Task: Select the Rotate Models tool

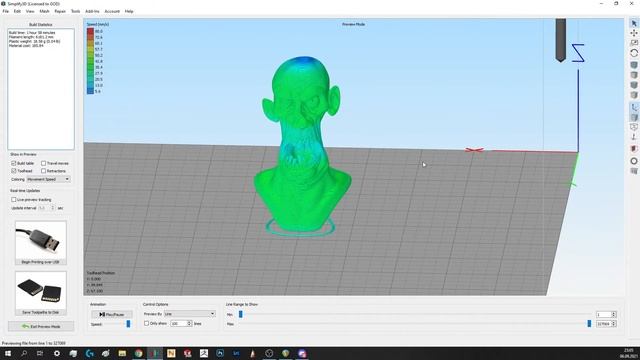Action: [x=634, y=53]
